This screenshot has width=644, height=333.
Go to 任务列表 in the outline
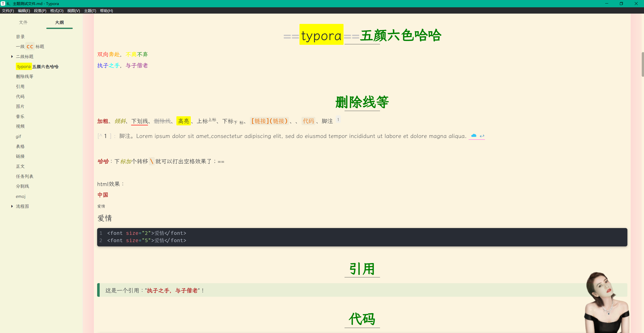pyautogui.click(x=25, y=176)
